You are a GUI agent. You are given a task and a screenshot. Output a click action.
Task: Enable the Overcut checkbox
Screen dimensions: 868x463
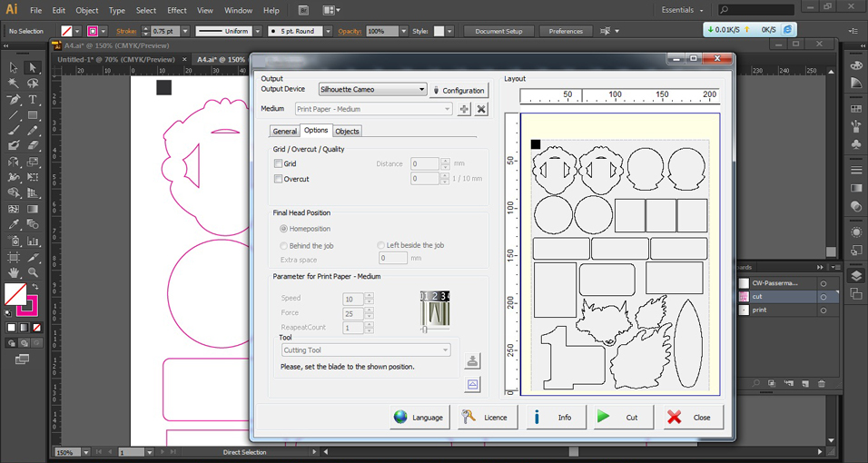coord(279,180)
